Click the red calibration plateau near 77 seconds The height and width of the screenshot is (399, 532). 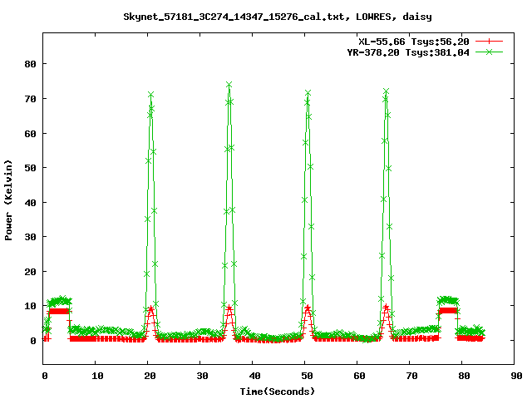pos(448,310)
